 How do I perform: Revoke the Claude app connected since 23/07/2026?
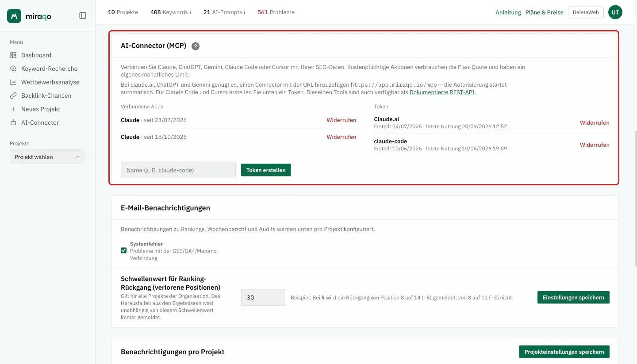click(341, 120)
